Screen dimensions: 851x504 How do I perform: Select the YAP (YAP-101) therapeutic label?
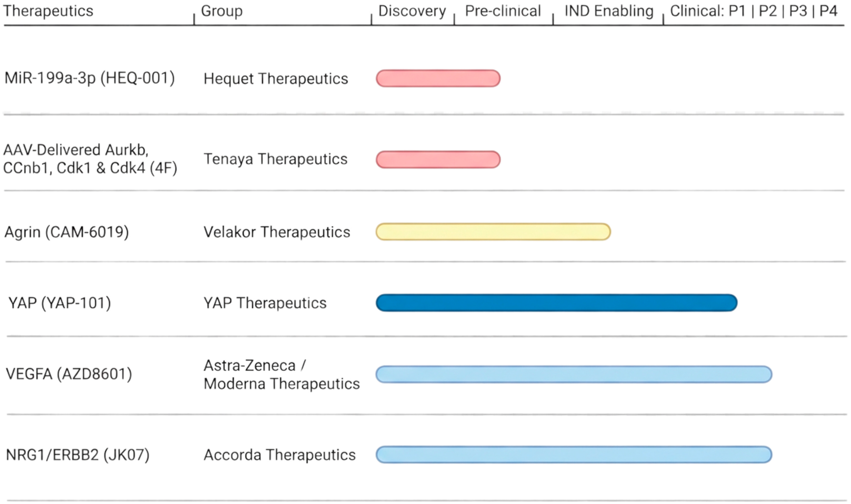[60, 303]
